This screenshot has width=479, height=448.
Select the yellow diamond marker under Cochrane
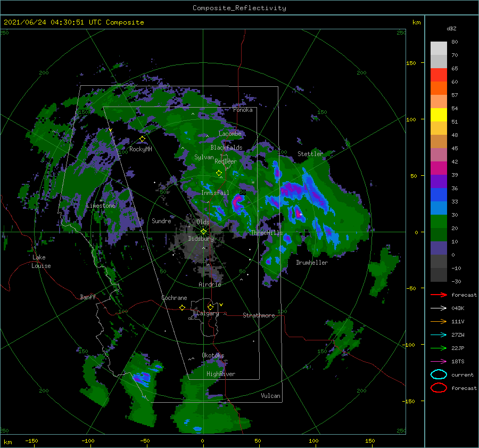tap(183, 307)
